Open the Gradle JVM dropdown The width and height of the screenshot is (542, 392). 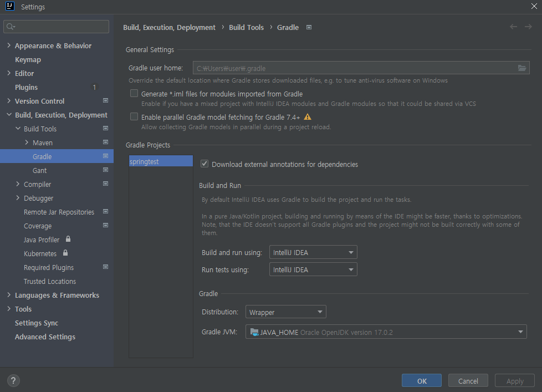386,332
